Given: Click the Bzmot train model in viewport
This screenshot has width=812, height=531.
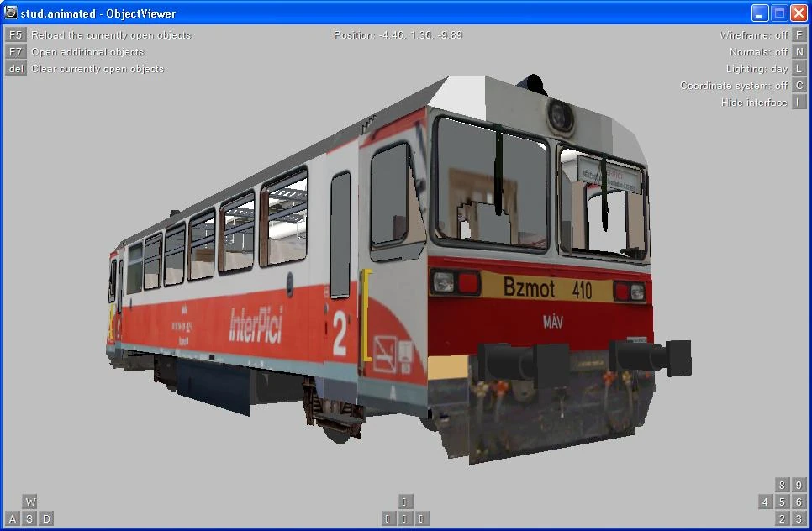Looking at the screenshot, I should click(398, 269).
